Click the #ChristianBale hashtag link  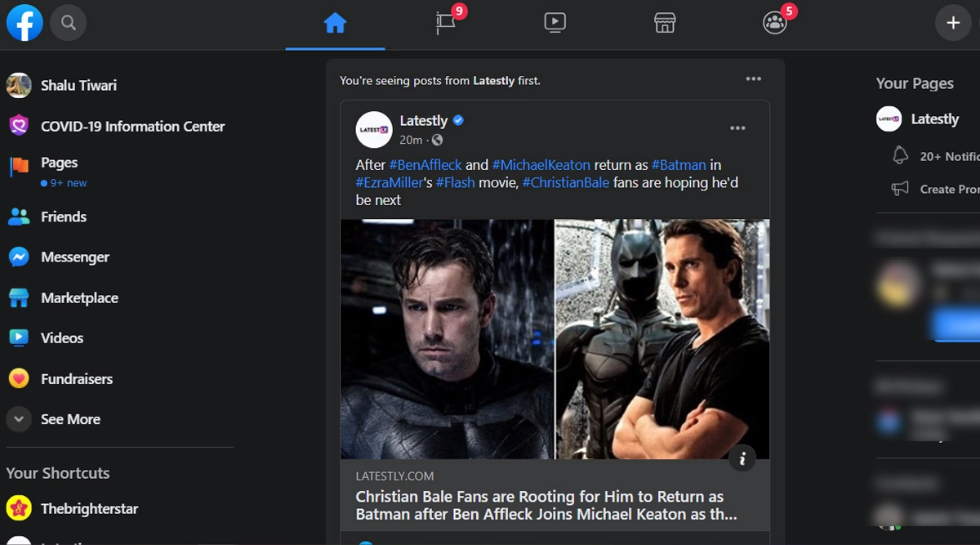pyautogui.click(x=566, y=182)
